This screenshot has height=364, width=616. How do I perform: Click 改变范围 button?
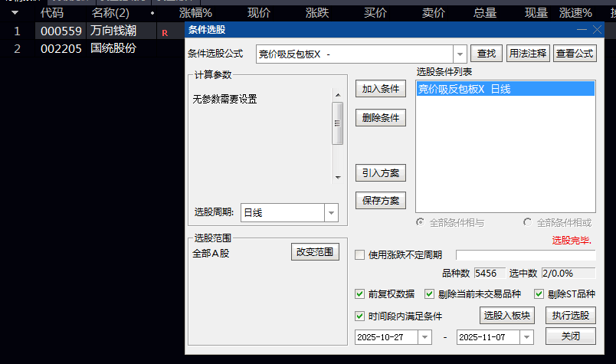click(x=315, y=251)
